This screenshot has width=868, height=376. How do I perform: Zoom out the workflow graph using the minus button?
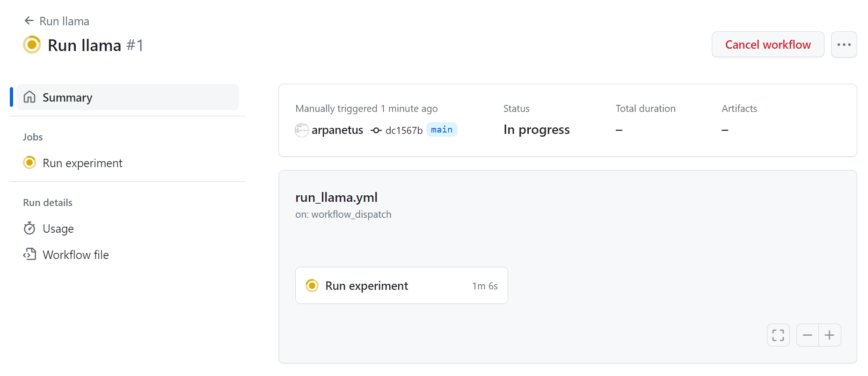[x=808, y=335]
